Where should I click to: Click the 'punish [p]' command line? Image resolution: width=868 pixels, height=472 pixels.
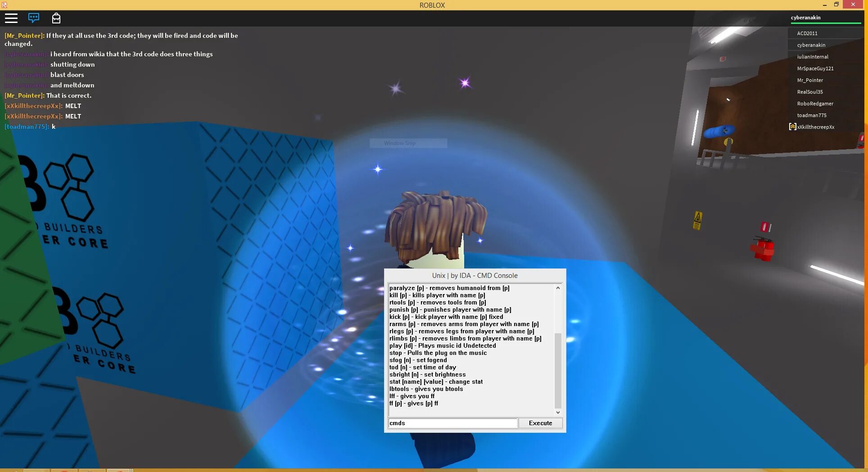[450, 309]
